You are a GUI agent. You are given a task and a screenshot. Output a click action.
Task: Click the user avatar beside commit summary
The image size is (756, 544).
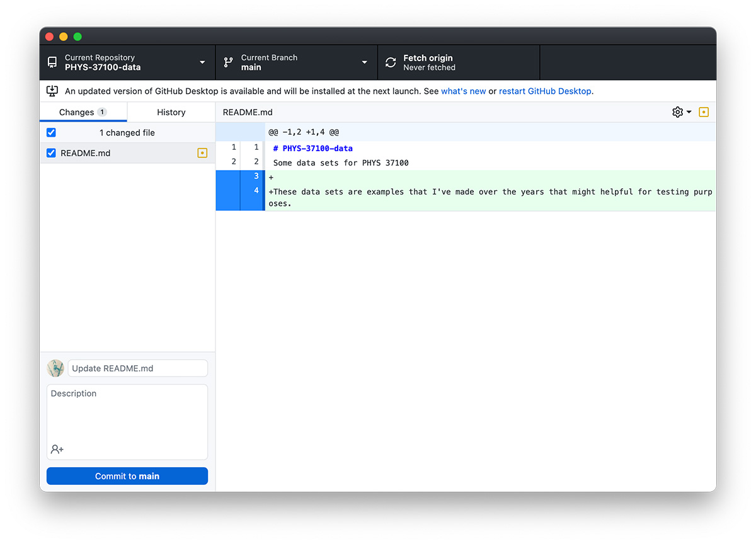55,368
